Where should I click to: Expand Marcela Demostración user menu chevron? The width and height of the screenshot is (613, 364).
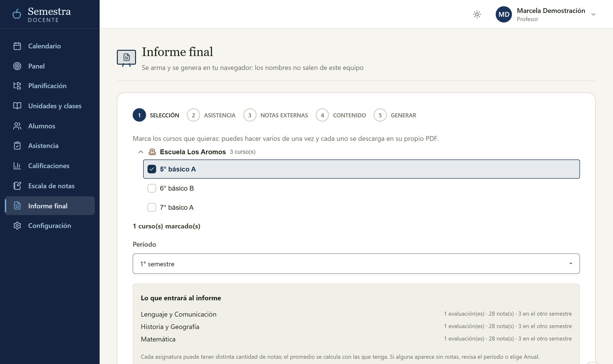[x=593, y=14]
